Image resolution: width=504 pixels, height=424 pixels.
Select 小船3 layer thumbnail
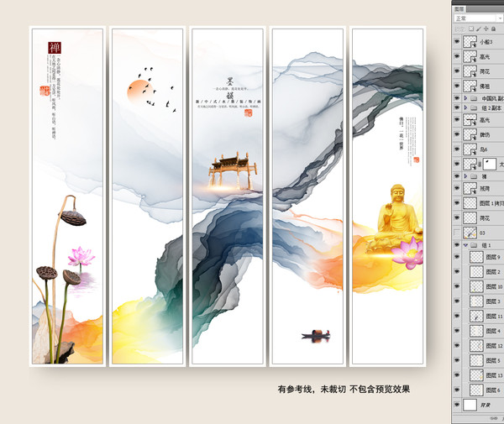pyautogui.click(x=470, y=42)
